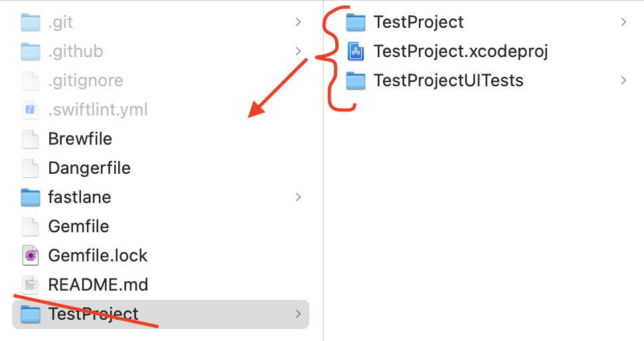
Task: Select the .gitignore file name
Action: [86, 81]
